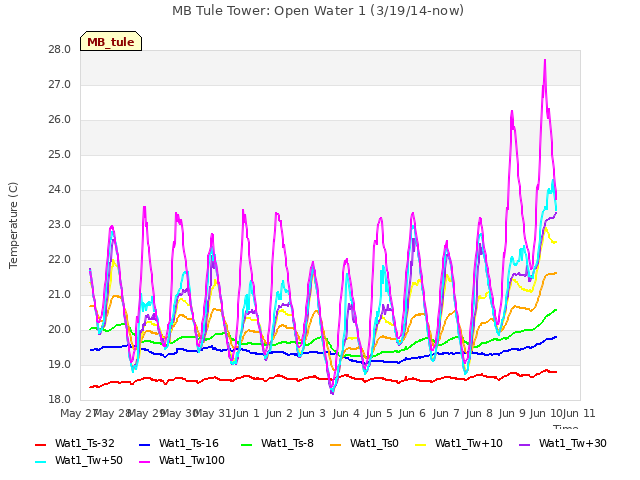The image size is (640, 480).
Task: Click the 21.0 y-axis tick label
Action: (60, 295)
